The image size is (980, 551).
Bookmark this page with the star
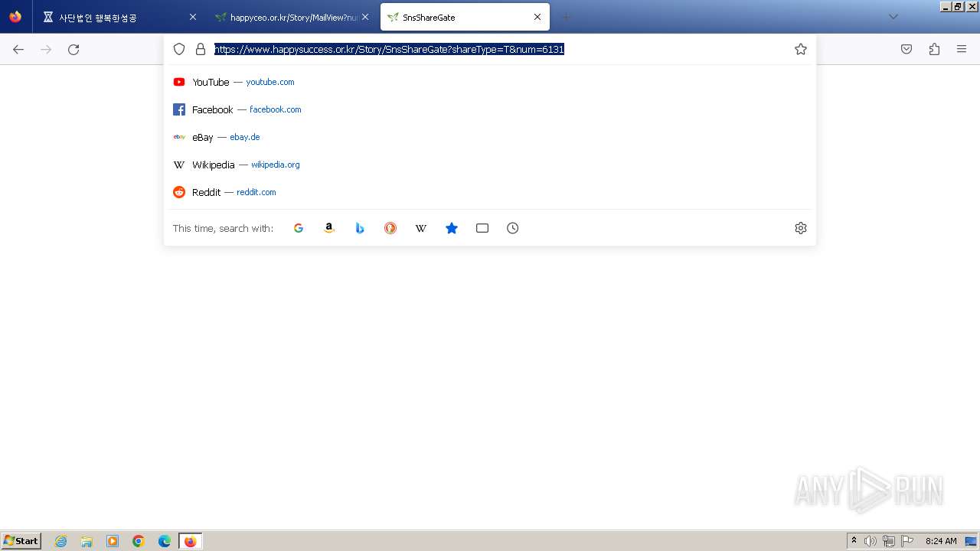coord(801,49)
